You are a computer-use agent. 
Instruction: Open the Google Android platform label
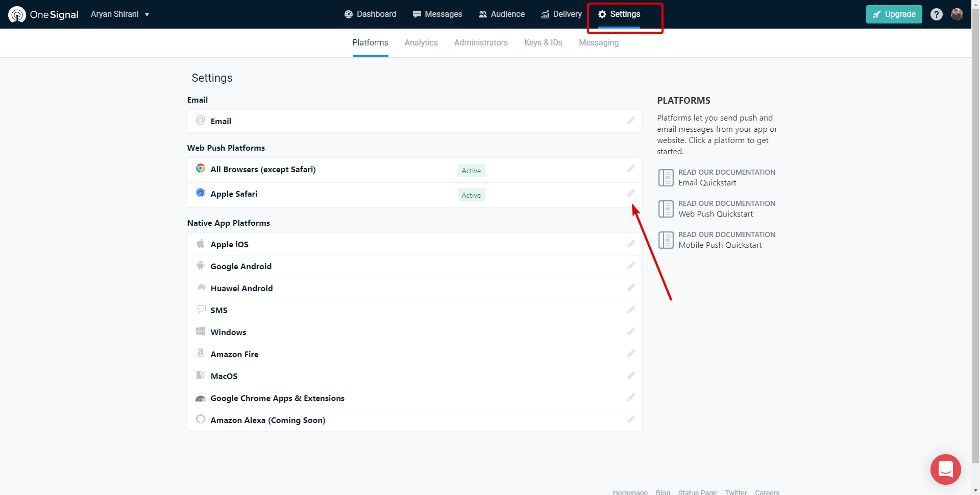click(241, 267)
